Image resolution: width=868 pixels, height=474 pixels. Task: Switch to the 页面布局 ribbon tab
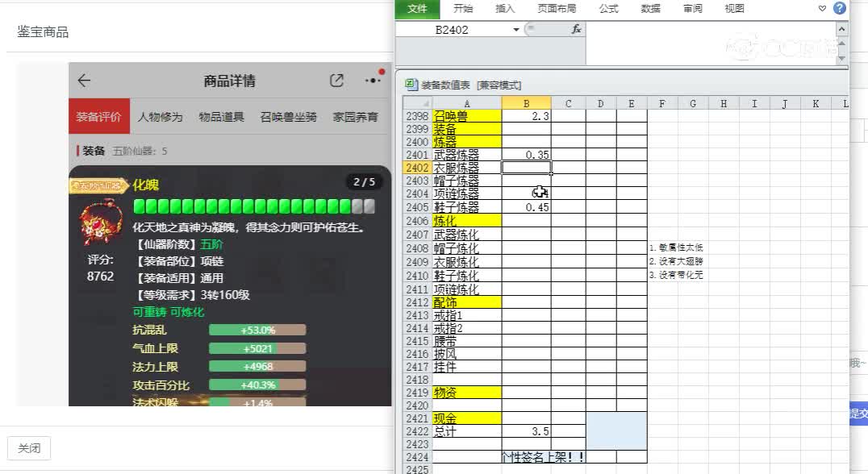557,9
